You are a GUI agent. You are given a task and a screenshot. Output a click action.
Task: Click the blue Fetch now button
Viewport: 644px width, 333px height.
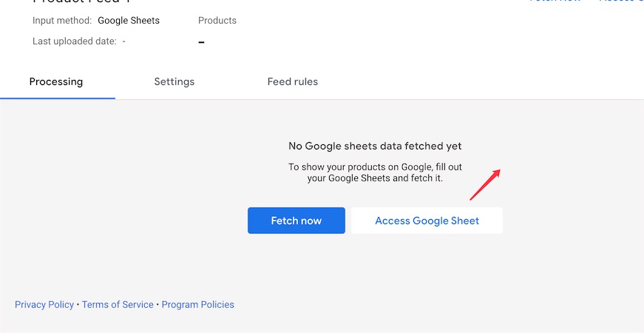(x=296, y=221)
